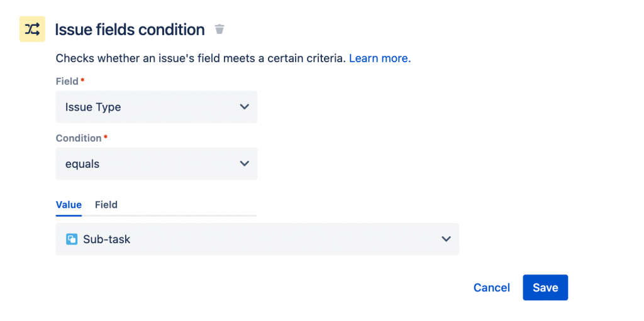Click the chevron in the Issue Type box
Screen dimensions: 644x321
coord(245,107)
